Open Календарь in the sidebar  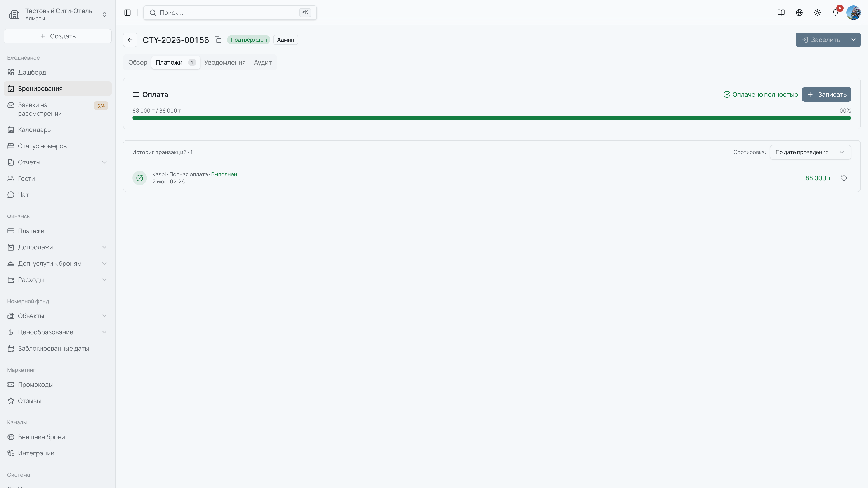tap(58, 130)
